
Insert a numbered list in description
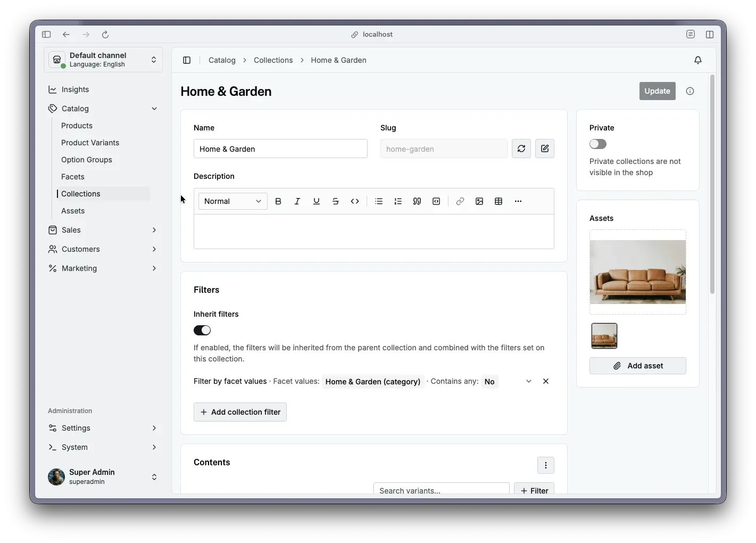click(x=398, y=201)
